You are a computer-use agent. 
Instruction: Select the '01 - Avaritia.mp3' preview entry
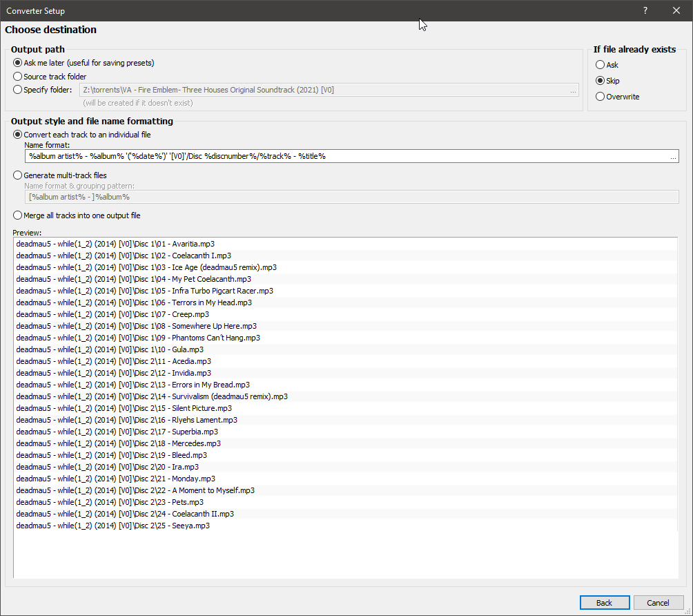[x=115, y=244]
